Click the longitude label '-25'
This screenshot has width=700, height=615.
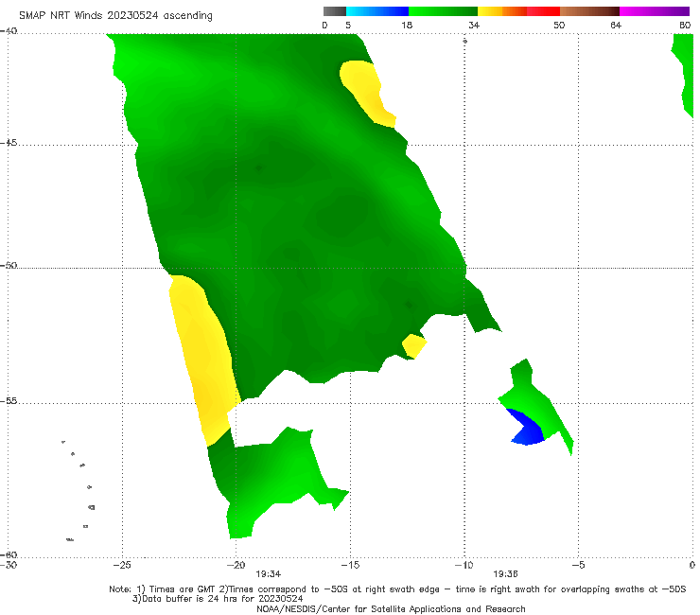(122, 565)
